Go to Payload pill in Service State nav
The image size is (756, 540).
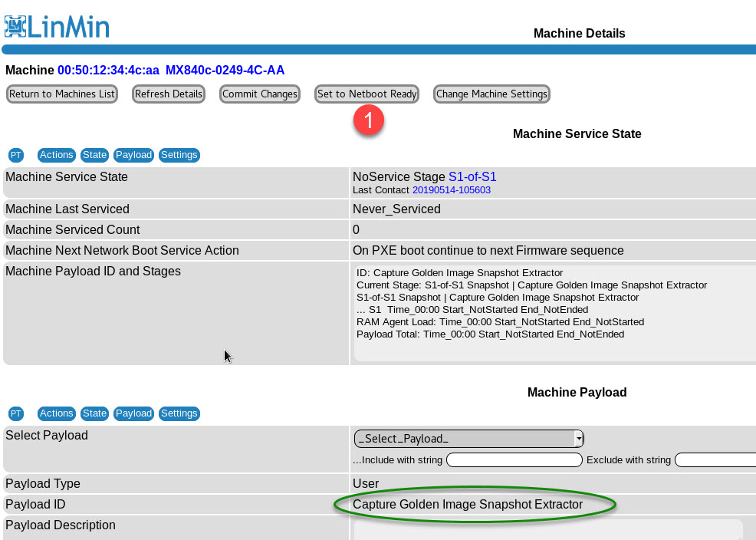pos(133,155)
